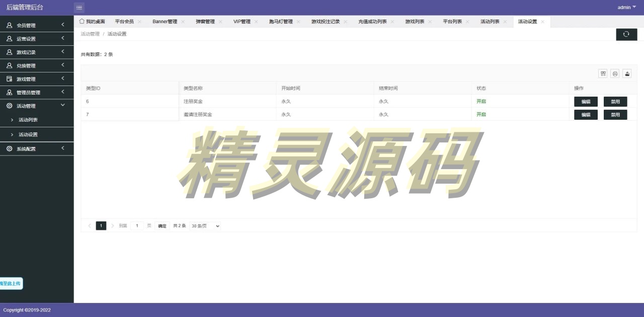Click the print icon in table toolbar

(615, 73)
